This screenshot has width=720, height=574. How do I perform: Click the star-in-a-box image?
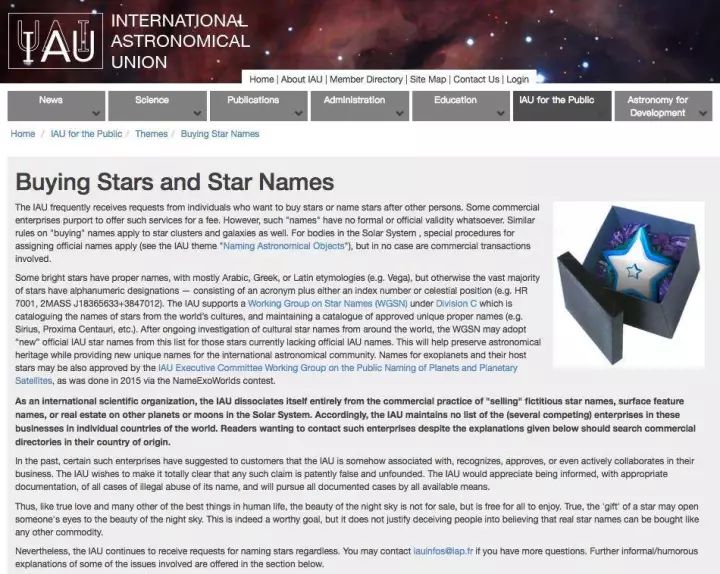629,285
